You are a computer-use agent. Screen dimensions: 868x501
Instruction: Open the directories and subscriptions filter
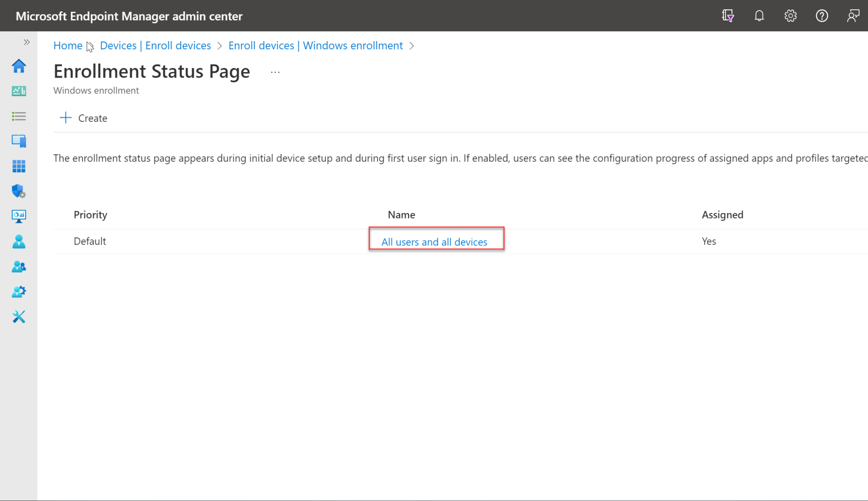click(x=728, y=16)
